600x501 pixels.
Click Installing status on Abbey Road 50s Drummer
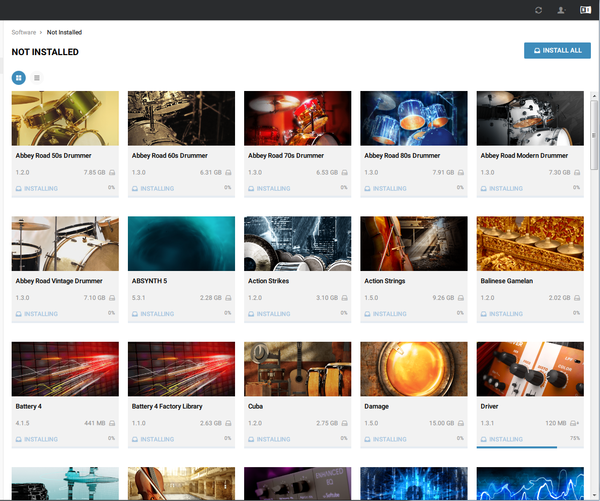pos(37,188)
